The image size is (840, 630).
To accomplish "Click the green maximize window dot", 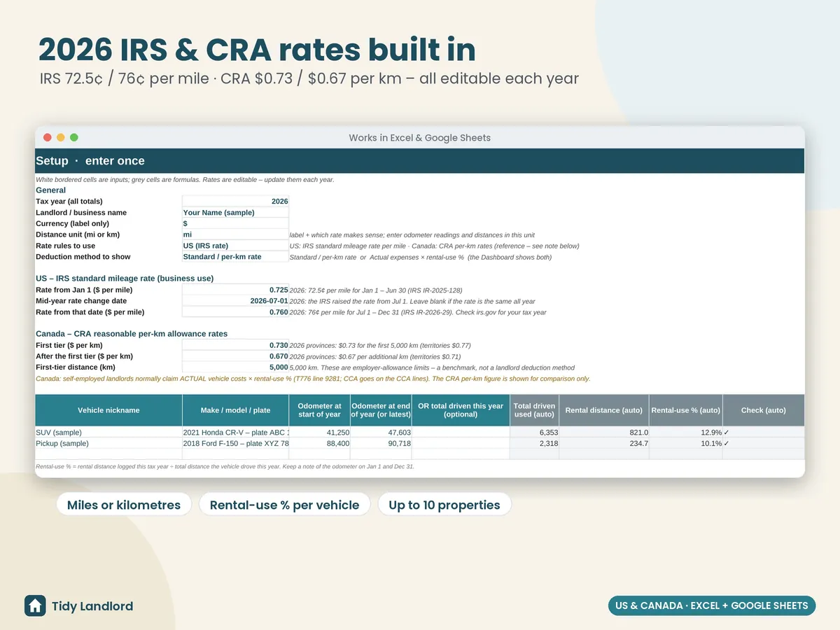I will tap(74, 137).
